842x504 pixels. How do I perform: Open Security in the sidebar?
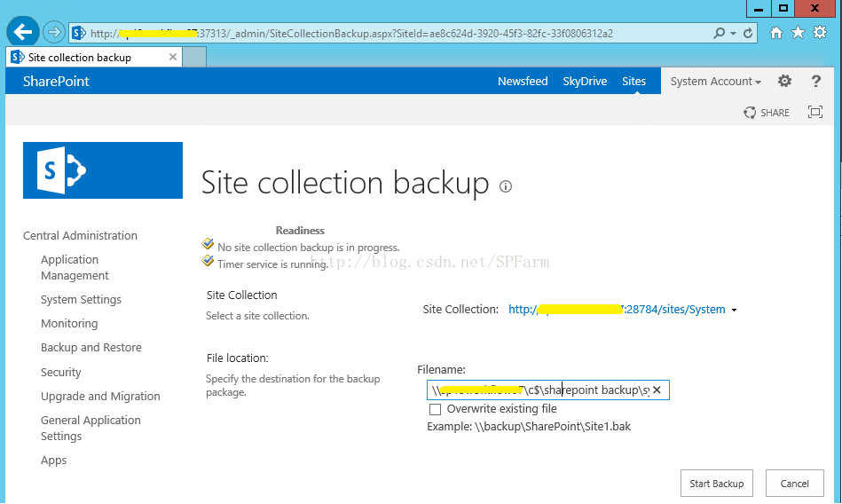[60, 372]
